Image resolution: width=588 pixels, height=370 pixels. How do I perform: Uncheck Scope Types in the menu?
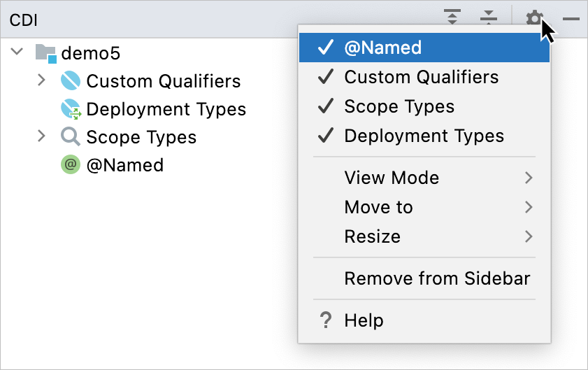click(x=424, y=106)
